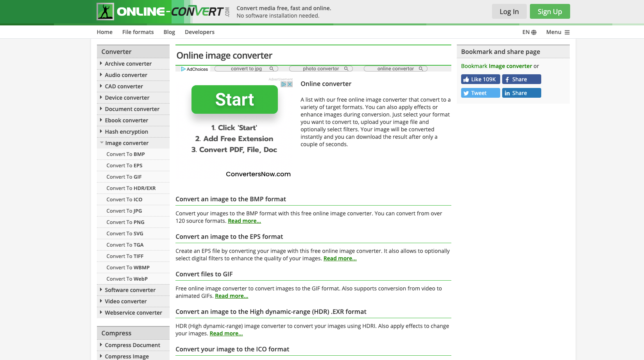
Task: Open the language selector globe icon
Action: tap(534, 32)
